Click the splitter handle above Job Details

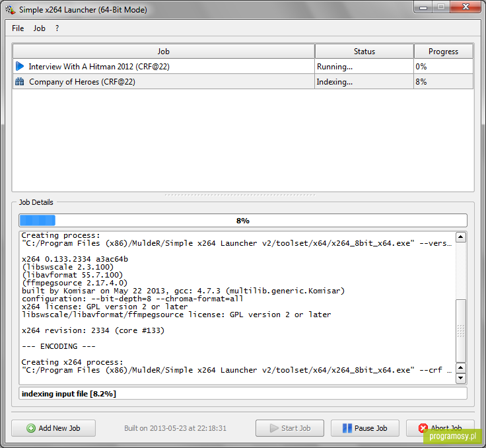[x=240, y=195]
